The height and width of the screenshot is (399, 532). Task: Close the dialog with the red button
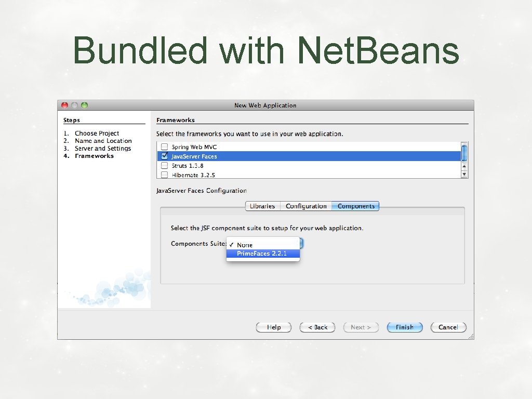pos(65,105)
